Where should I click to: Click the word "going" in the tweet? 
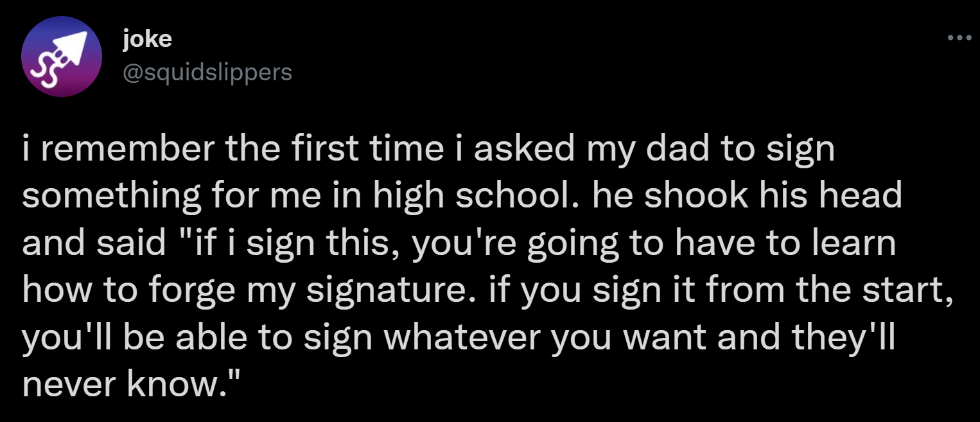coord(572,244)
